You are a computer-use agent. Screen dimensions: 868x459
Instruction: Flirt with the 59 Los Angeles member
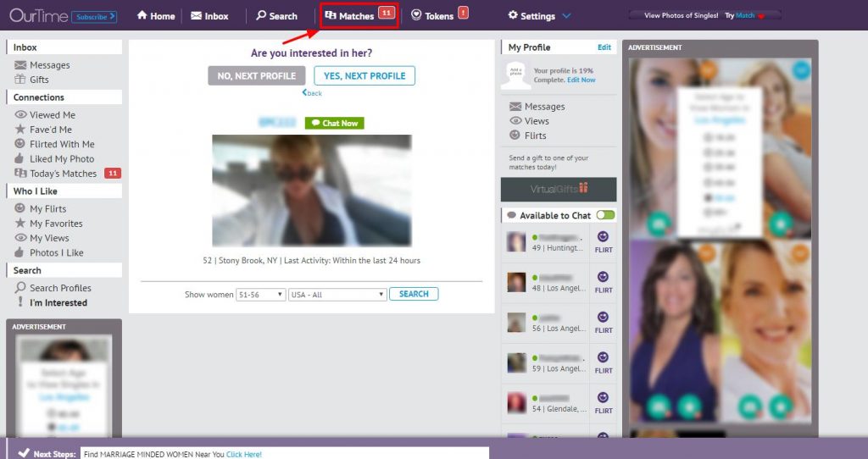coord(604,362)
